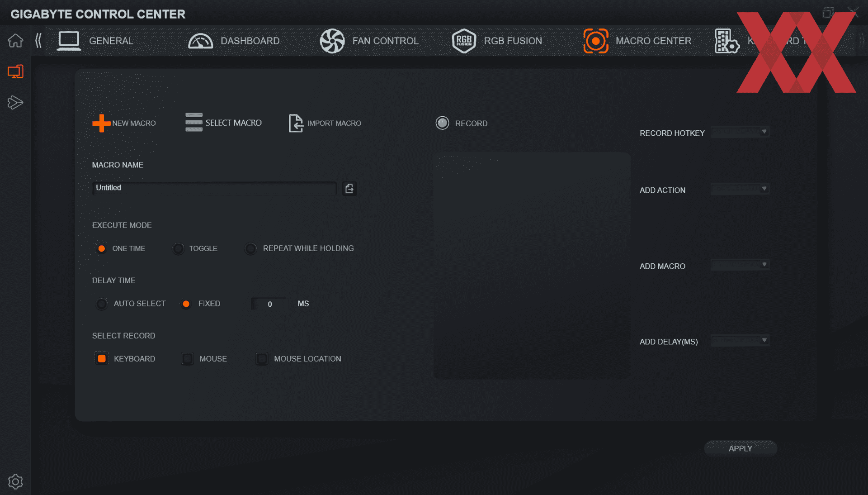Select ONE TIME execute mode
The image size is (868, 495).
[x=102, y=248]
